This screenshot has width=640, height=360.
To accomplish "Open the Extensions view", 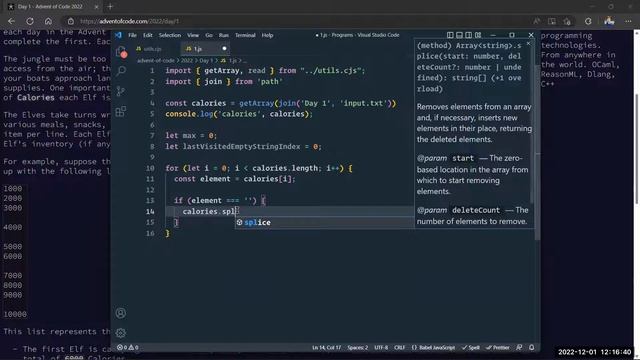I will [x=121, y=111].
